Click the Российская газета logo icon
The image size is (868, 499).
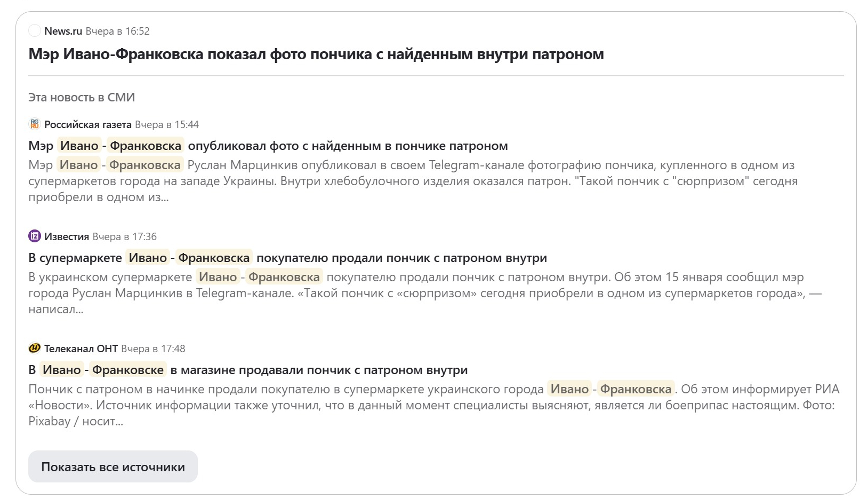coord(35,124)
